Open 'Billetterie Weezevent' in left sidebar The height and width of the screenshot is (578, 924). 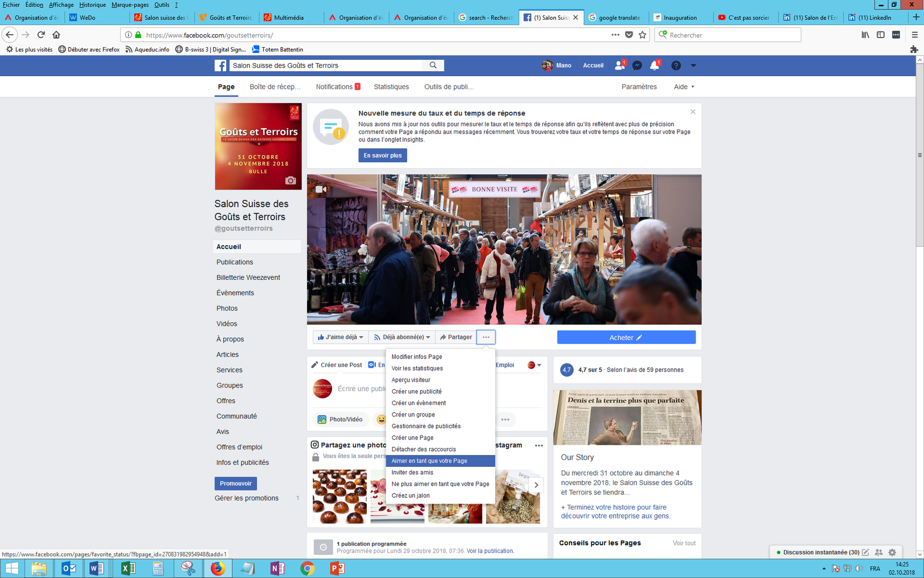point(248,277)
